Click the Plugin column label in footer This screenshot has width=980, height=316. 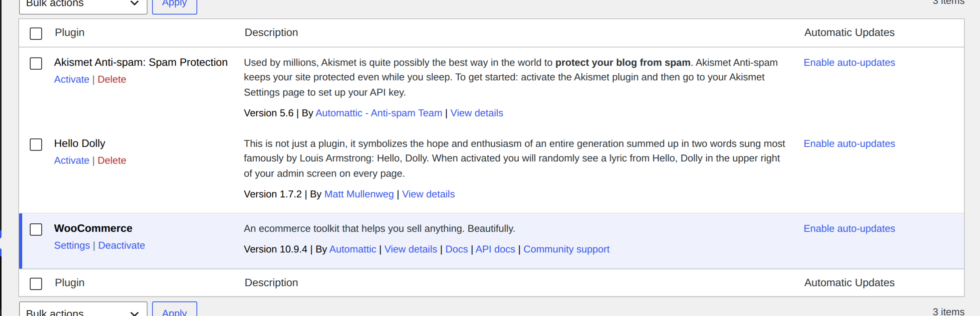click(x=70, y=283)
